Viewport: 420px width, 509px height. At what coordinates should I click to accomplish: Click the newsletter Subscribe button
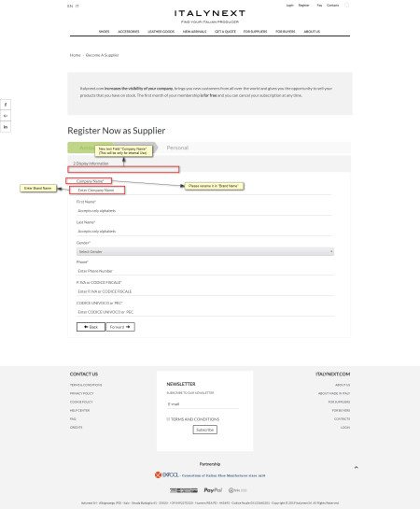tap(205, 430)
